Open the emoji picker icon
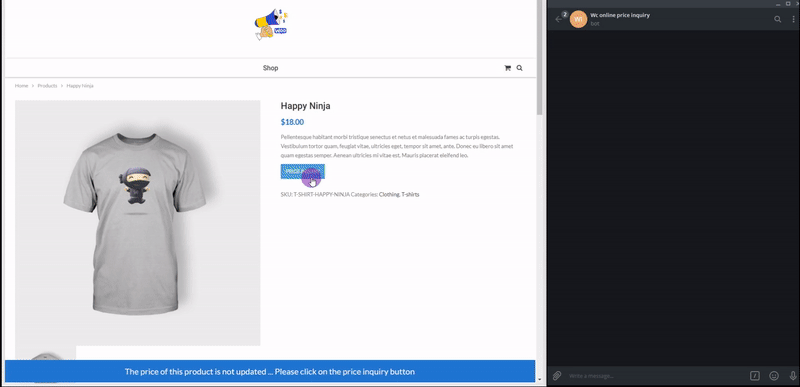This screenshot has height=387, width=800. [774, 376]
